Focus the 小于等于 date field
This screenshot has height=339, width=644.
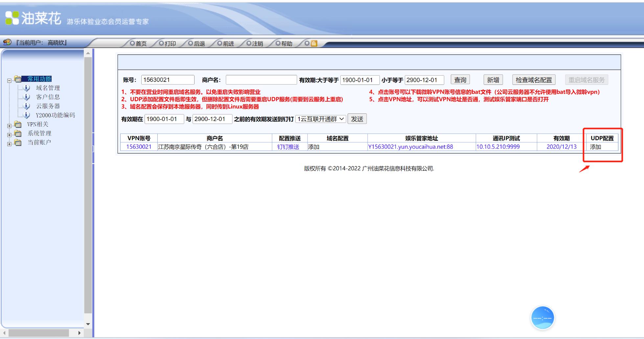(x=425, y=80)
